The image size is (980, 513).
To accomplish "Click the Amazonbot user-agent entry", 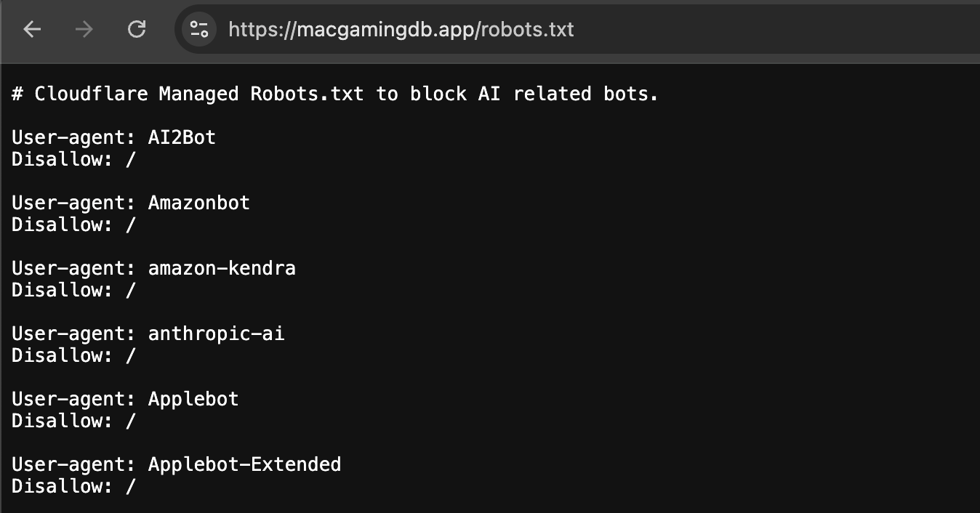I will coord(129,203).
